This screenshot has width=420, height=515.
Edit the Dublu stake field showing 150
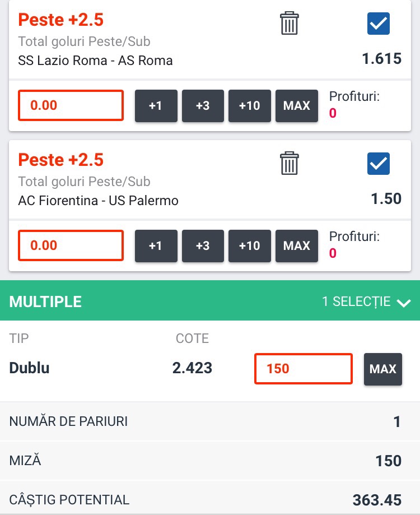tap(304, 369)
